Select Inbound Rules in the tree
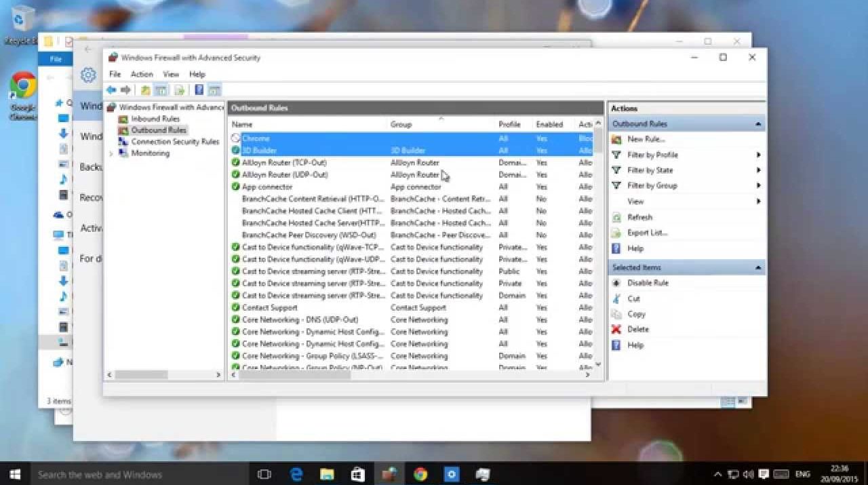This screenshot has height=485, width=868. pos(155,119)
